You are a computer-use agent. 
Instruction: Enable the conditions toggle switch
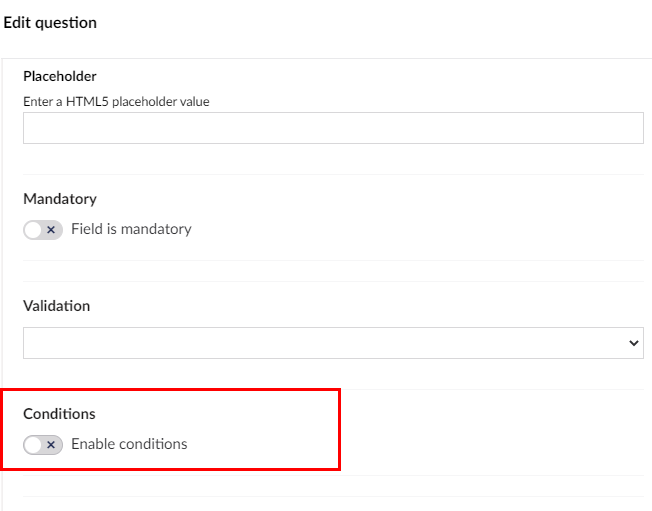pyautogui.click(x=43, y=445)
